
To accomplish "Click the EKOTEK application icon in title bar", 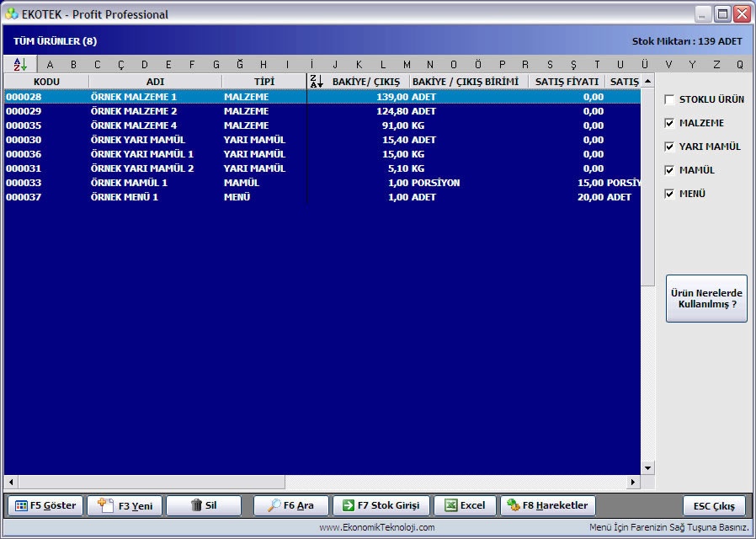I will coord(12,14).
